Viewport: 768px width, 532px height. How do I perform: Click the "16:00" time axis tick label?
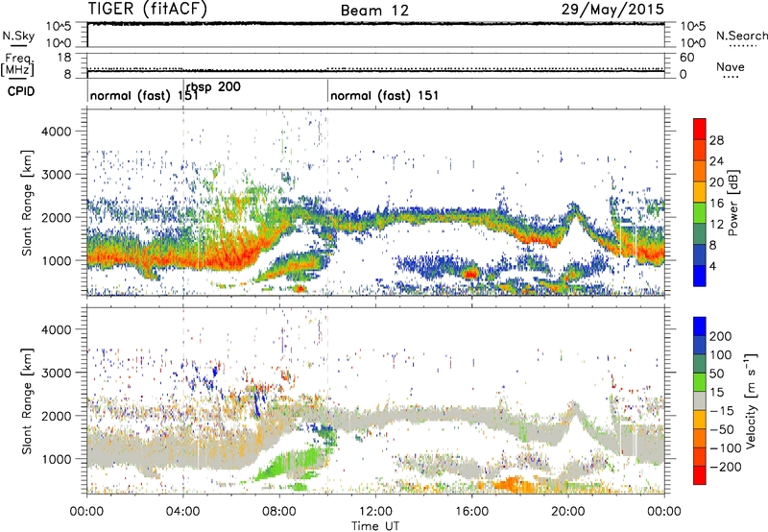point(471,512)
